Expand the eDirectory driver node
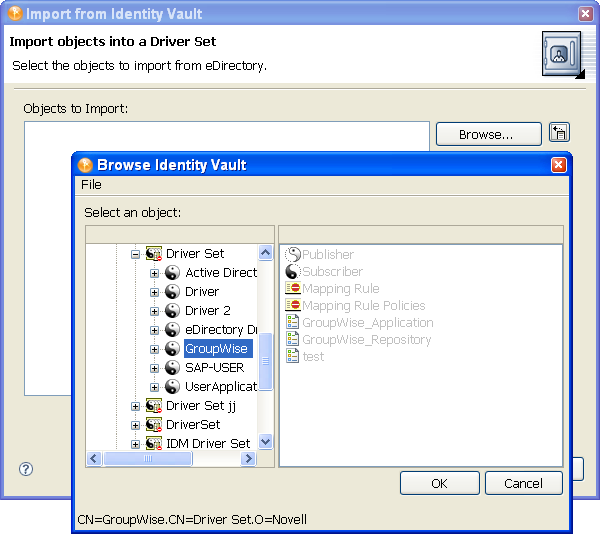This screenshot has height=534, width=600. tap(154, 330)
